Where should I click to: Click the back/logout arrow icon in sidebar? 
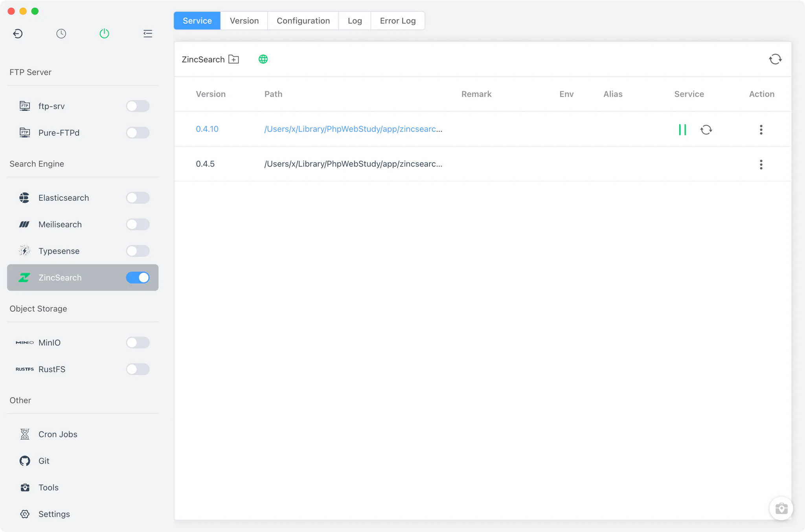(18, 34)
